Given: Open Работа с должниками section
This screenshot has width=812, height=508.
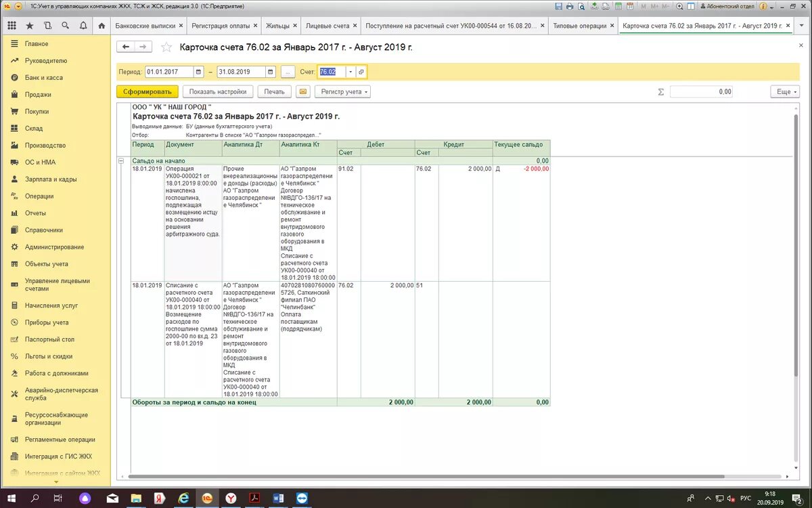Looking at the screenshot, I should point(57,373).
